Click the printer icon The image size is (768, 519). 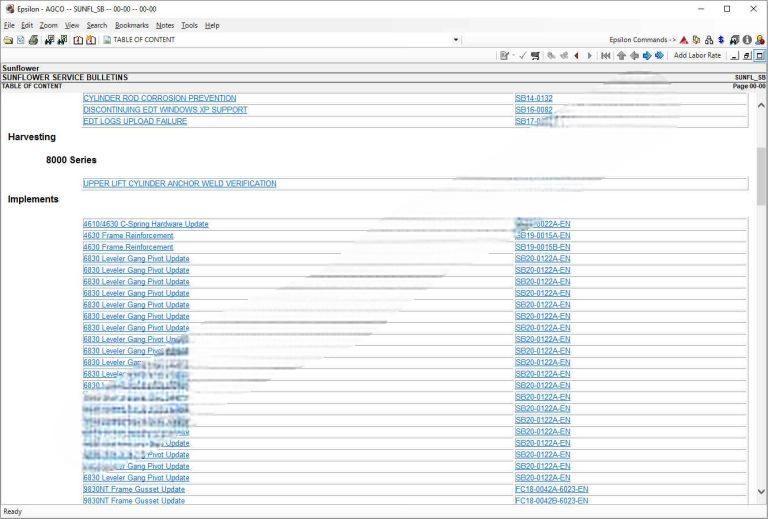coord(33,40)
